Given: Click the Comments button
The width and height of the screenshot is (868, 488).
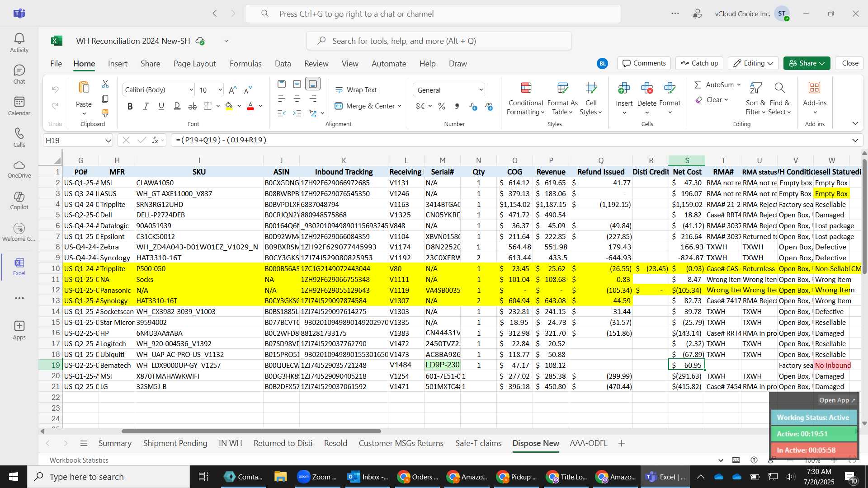Looking at the screenshot, I should tap(644, 63).
